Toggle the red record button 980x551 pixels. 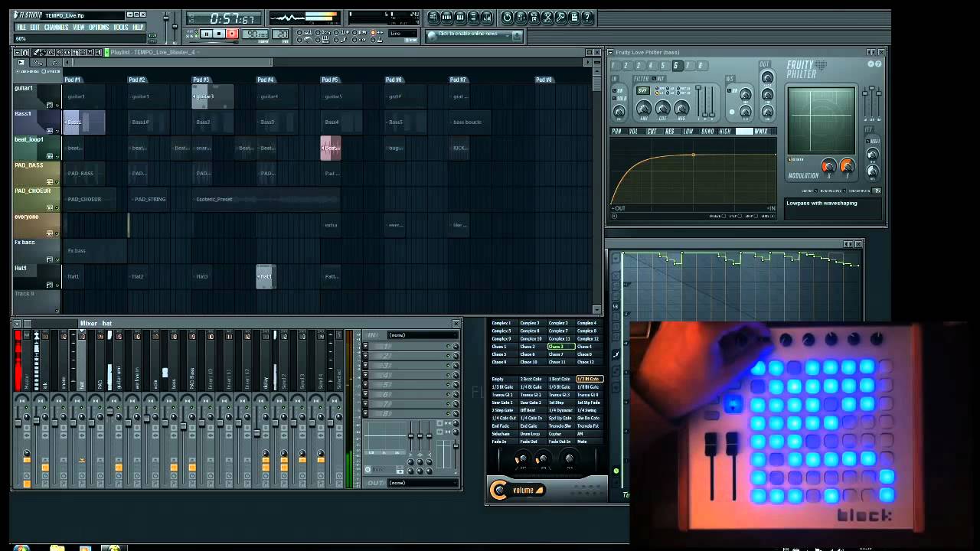pos(232,34)
